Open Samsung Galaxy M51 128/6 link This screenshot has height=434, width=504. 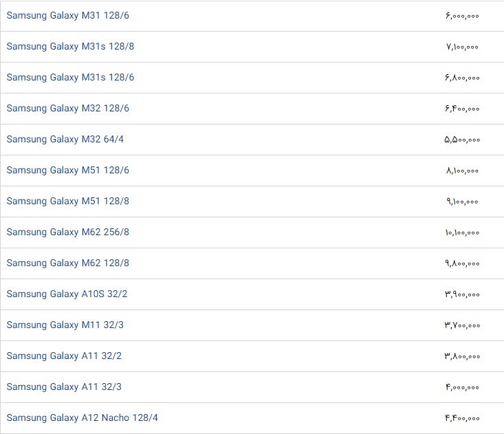coord(68,170)
